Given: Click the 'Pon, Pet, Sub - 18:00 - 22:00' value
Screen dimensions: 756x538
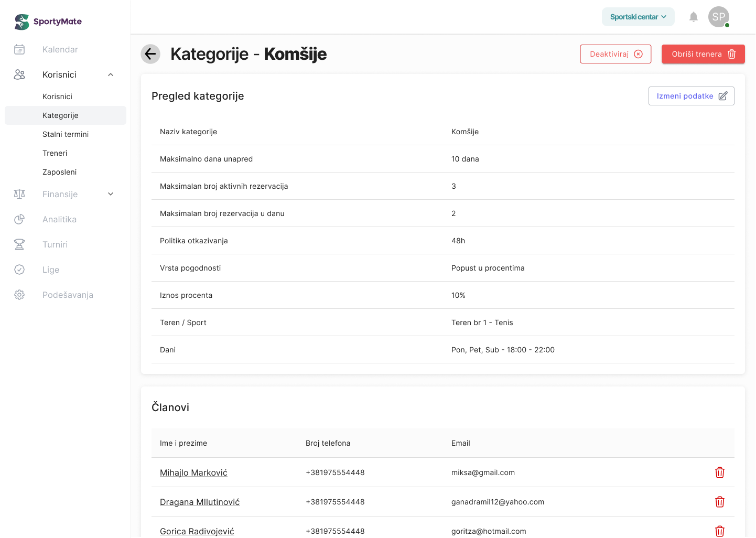Looking at the screenshot, I should click(503, 350).
